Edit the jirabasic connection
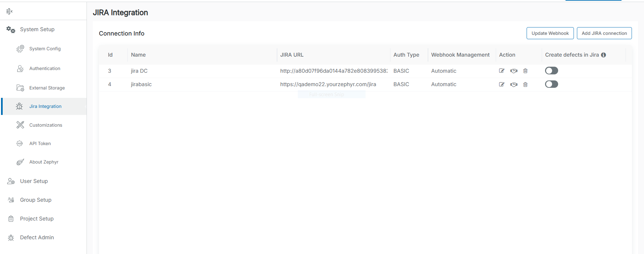 coord(501,84)
